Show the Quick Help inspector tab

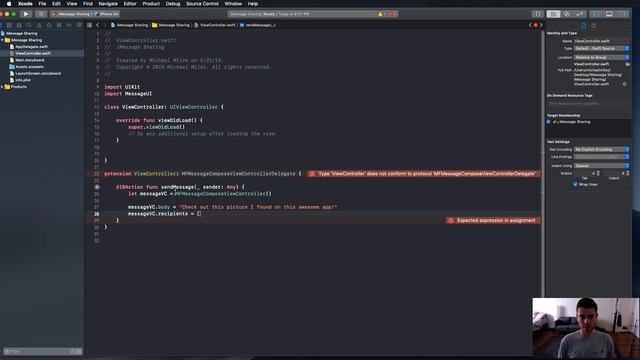pos(594,25)
